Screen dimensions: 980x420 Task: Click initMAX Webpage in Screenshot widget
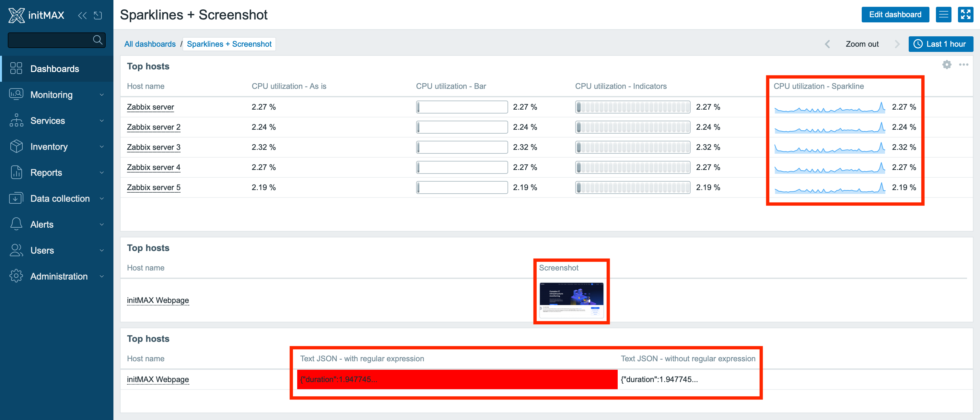click(x=158, y=300)
